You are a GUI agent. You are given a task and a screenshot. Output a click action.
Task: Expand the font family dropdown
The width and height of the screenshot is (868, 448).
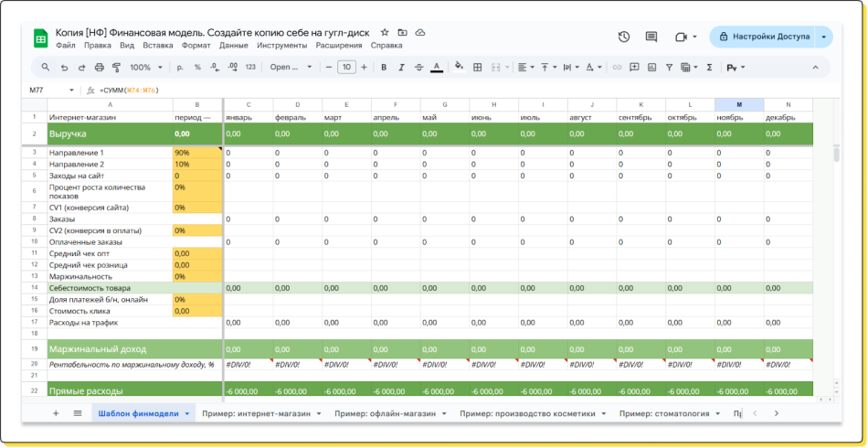(x=291, y=68)
